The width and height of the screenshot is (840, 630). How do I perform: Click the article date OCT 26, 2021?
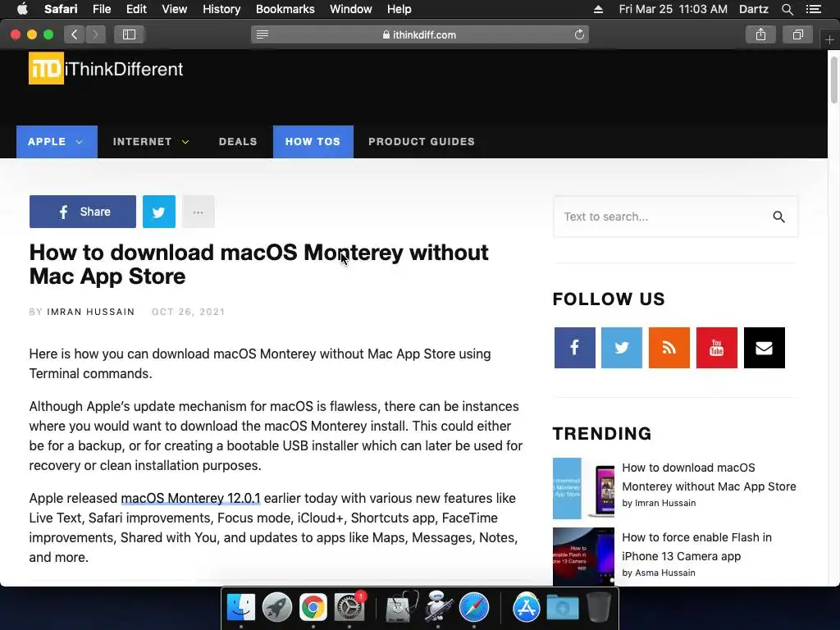[189, 312]
